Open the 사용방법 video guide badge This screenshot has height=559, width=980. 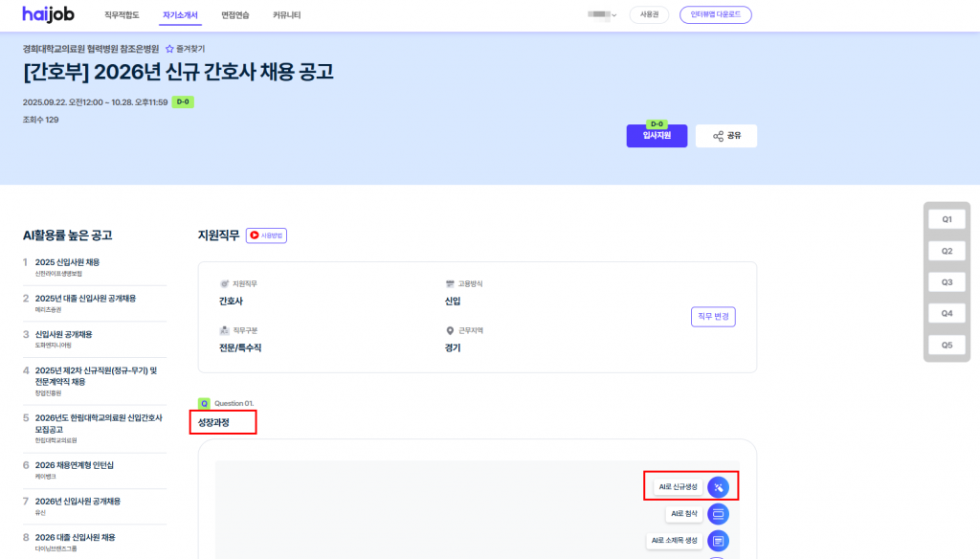(x=267, y=235)
